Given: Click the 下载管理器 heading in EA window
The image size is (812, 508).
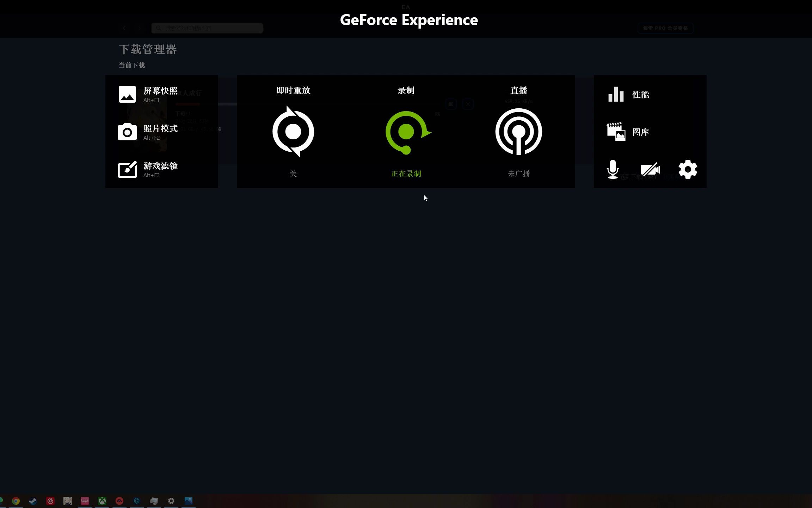Looking at the screenshot, I should point(148,49).
